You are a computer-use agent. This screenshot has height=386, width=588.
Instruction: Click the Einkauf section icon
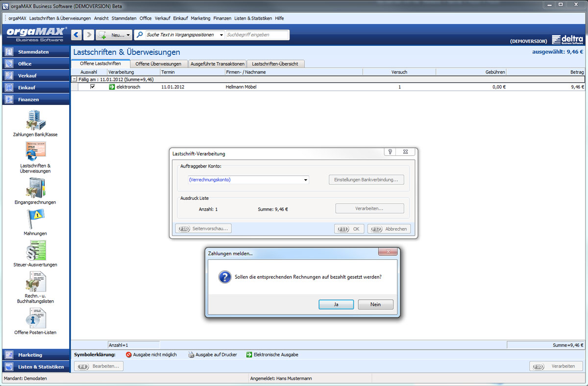(8, 87)
